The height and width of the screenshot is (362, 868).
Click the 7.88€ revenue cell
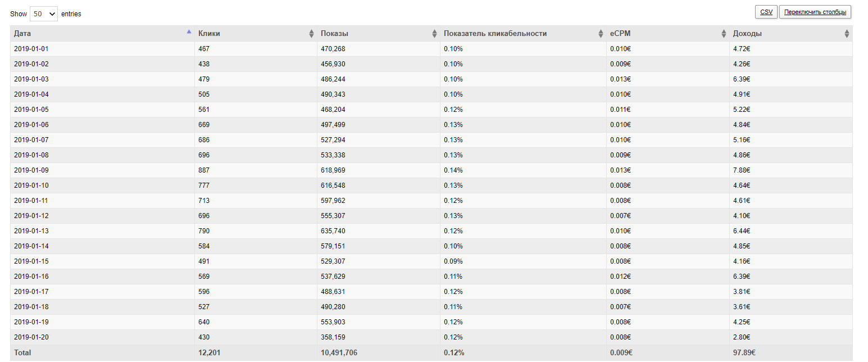(x=742, y=170)
